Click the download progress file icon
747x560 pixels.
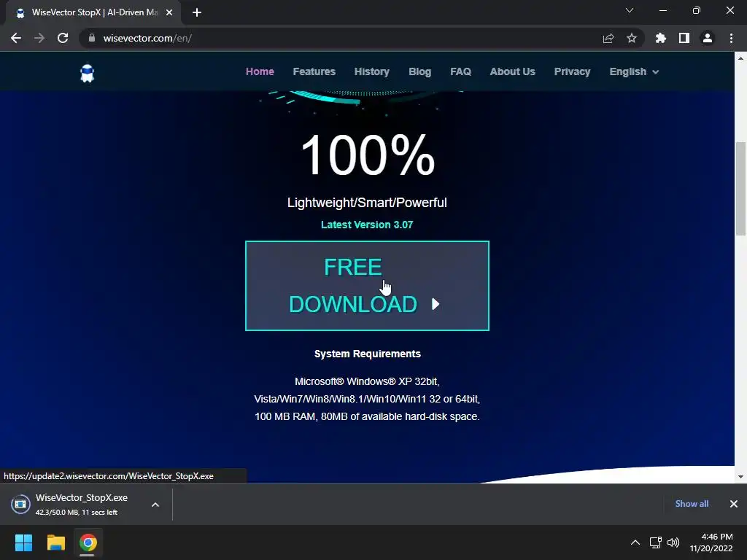20,504
